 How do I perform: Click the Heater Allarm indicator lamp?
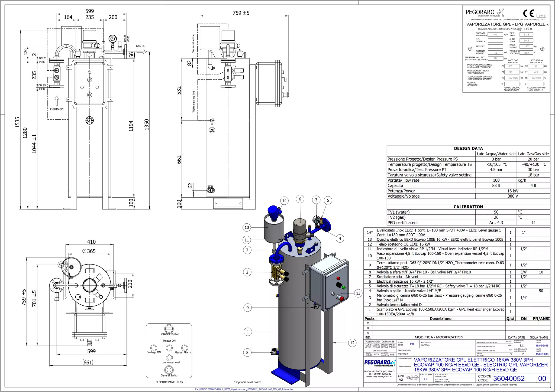pos(185,348)
